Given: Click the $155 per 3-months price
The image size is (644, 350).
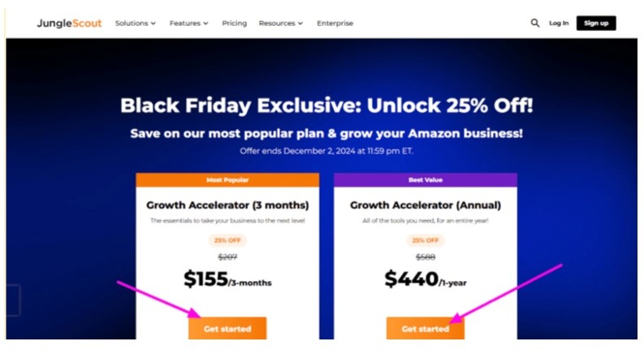Looking at the screenshot, I should pyautogui.click(x=227, y=279).
